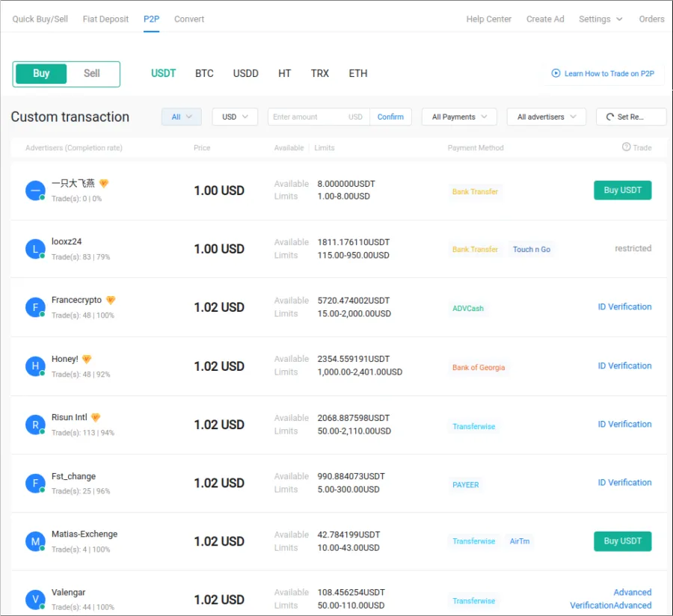The image size is (673, 616).
Task: Open ID Verification link for Fst_change
Action: (x=624, y=482)
